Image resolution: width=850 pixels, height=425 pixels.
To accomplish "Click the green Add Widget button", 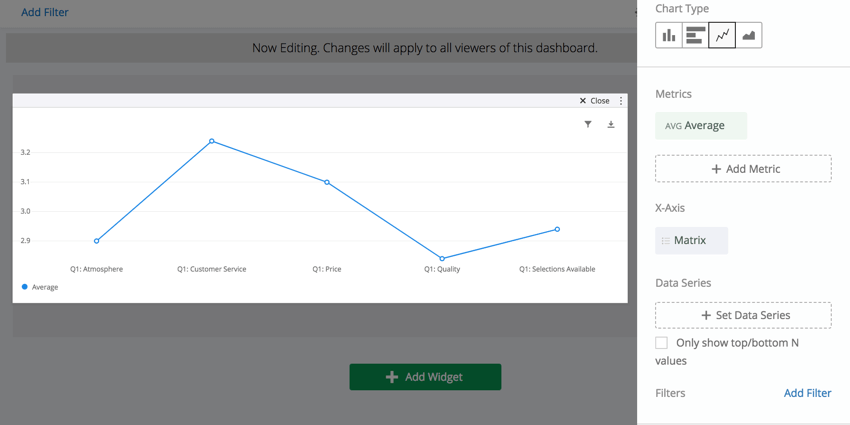I will coord(425,377).
